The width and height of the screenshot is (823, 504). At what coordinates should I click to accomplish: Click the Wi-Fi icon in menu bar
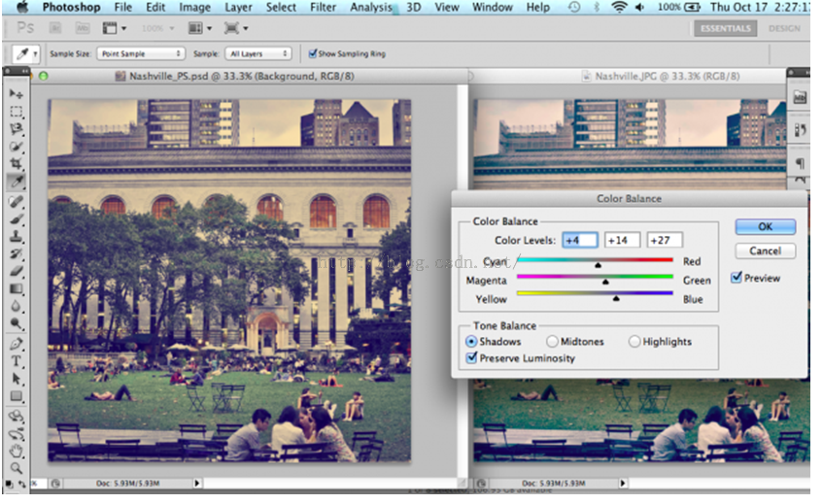[619, 8]
